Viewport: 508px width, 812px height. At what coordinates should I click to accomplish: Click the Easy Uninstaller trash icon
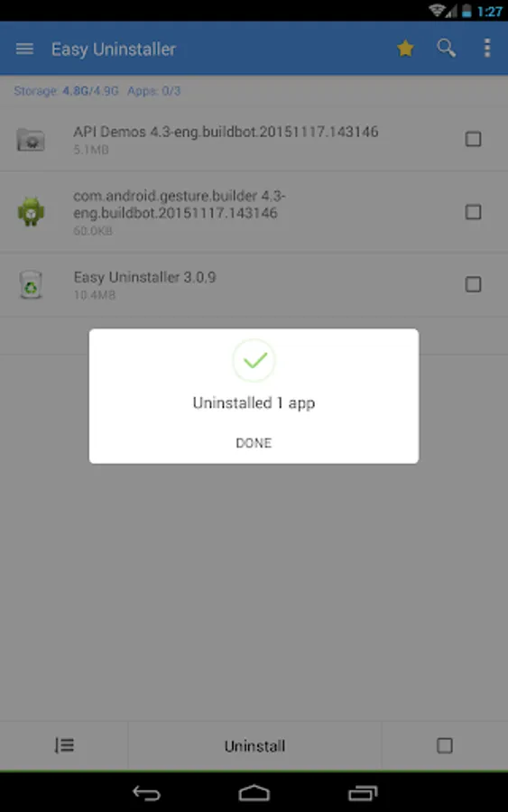pyautogui.click(x=31, y=284)
